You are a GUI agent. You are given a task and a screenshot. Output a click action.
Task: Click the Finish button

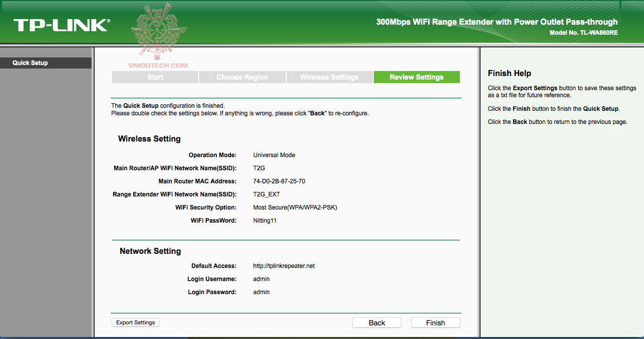pyautogui.click(x=435, y=323)
